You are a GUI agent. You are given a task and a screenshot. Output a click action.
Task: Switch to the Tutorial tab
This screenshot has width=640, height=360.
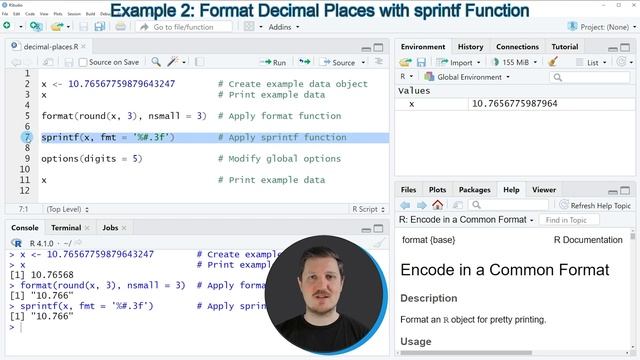point(565,47)
